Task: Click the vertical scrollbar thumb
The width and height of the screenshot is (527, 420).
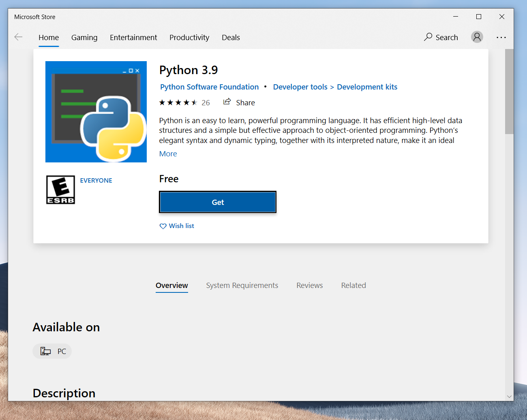Action: tap(509, 92)
